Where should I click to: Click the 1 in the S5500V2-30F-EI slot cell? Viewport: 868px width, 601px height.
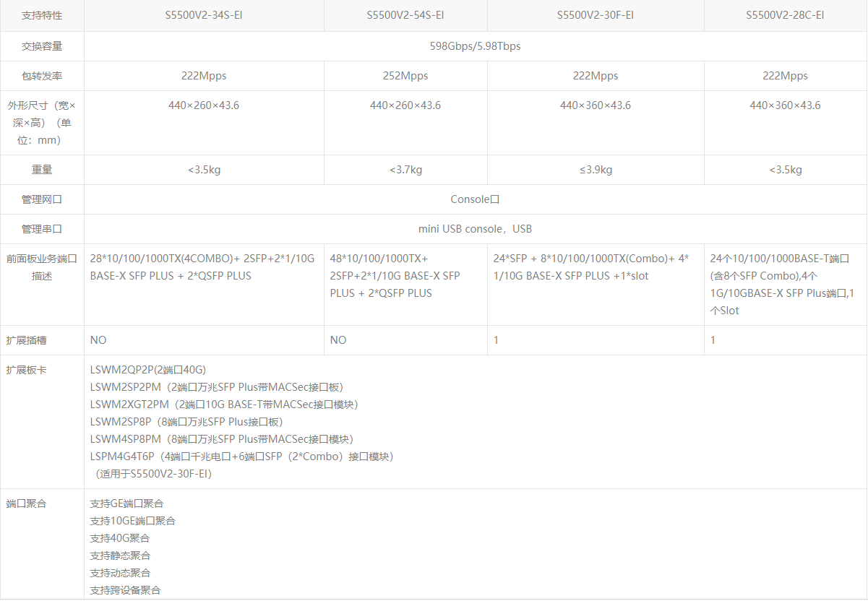pyautogui.click(x=496, y=340)
